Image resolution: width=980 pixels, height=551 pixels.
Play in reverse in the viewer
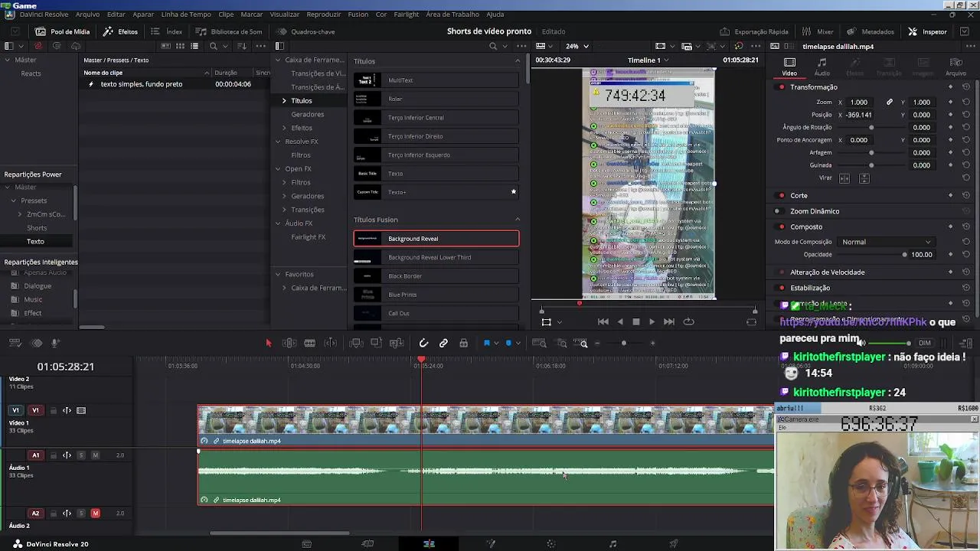[620, 322]
